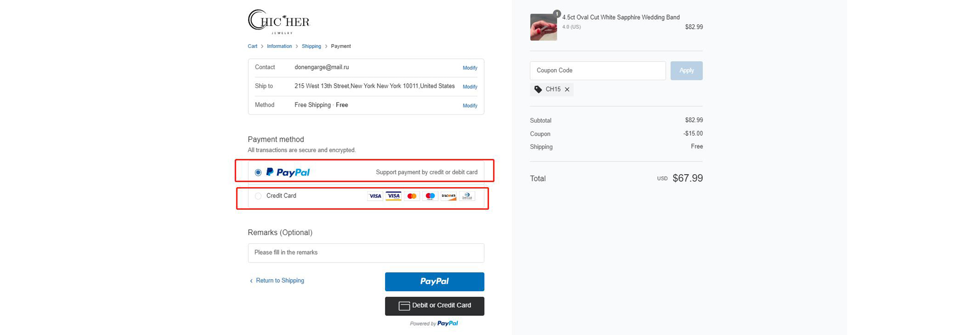Screen dimensions: 980x335
Task: Modify the contact email address
Action: coord(470,68)
